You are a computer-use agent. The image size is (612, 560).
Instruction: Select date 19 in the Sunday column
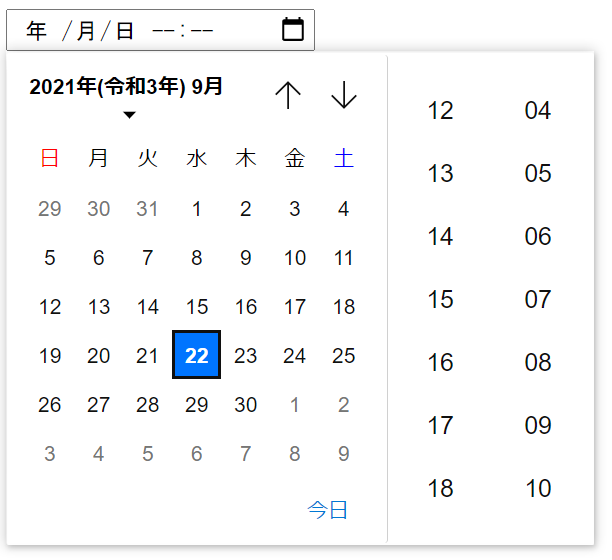pos(50,356)
